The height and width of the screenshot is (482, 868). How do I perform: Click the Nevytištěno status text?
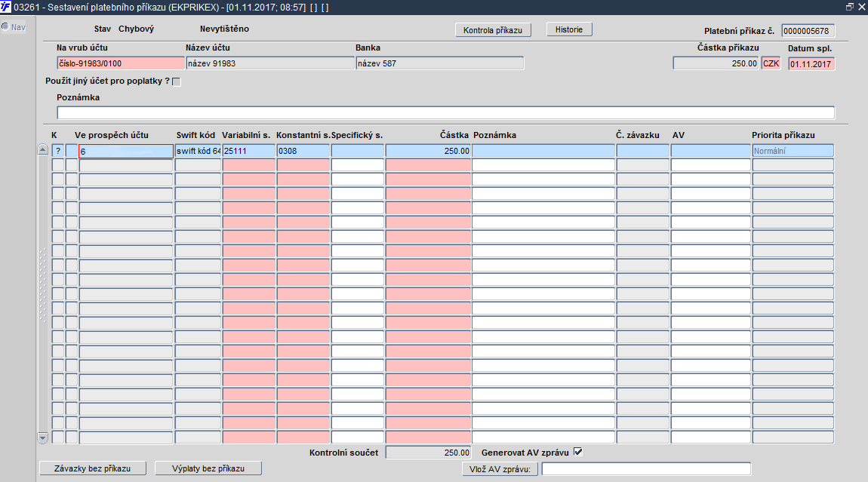pyautogui.click(x=224, y=29)
